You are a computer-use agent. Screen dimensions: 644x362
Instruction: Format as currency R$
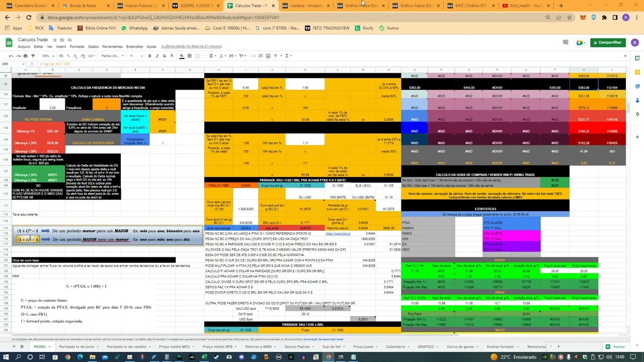pos(61,56)
